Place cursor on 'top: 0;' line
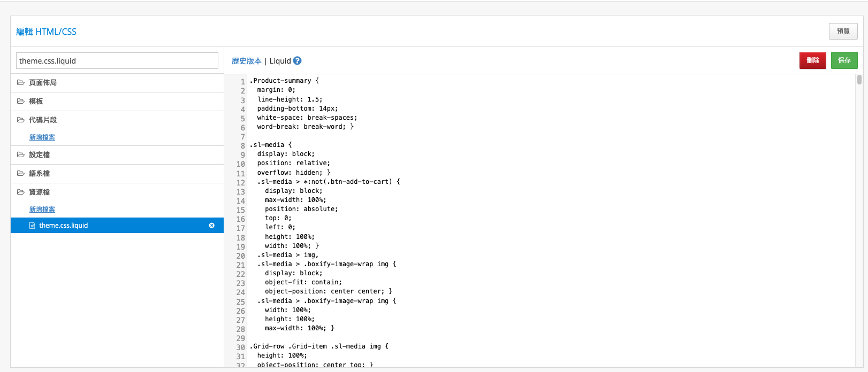The width and height of the screenshot is (868, 372). [278, 218]
